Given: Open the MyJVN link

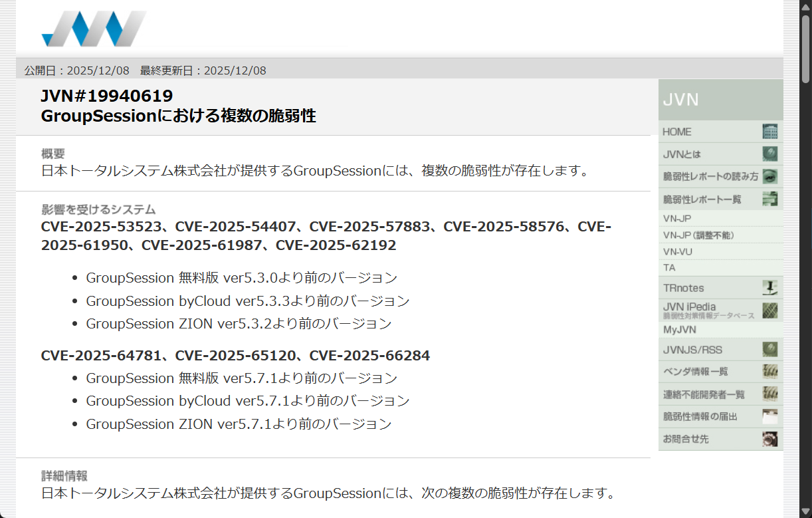Looking at the screenshot, I should [x=720, y=330].
